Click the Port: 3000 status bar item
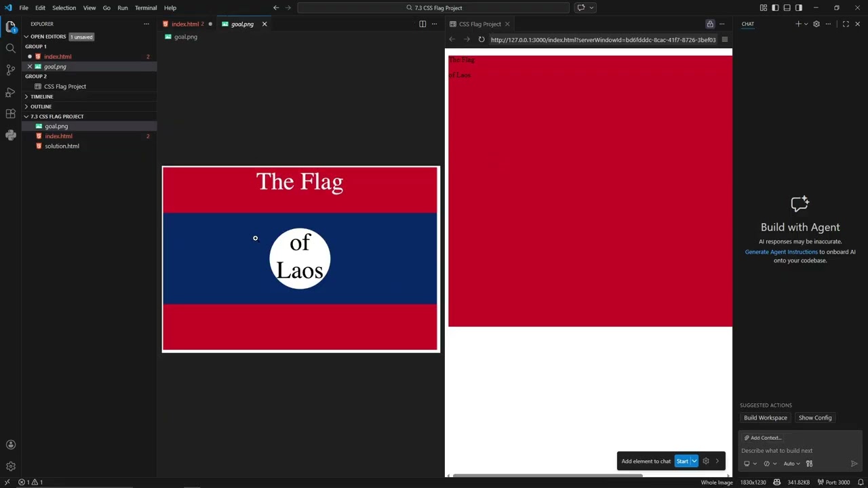 tap(834, 483)
